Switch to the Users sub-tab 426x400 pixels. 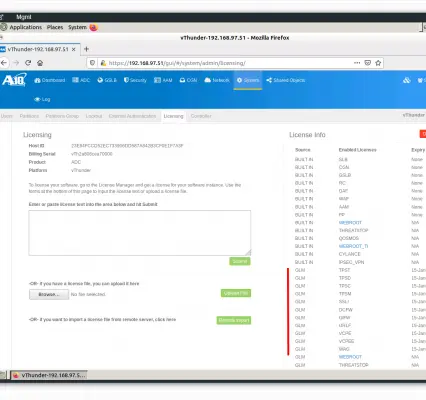pos(7,116)
